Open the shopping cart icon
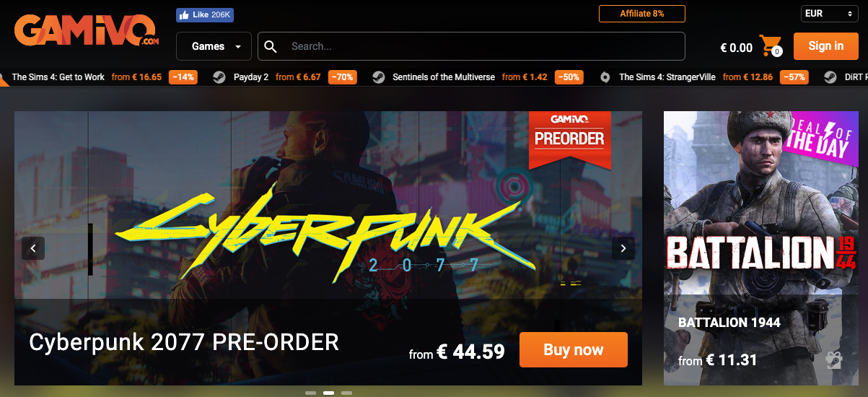This screenshot has height=397, width=868. click(770, 45)
